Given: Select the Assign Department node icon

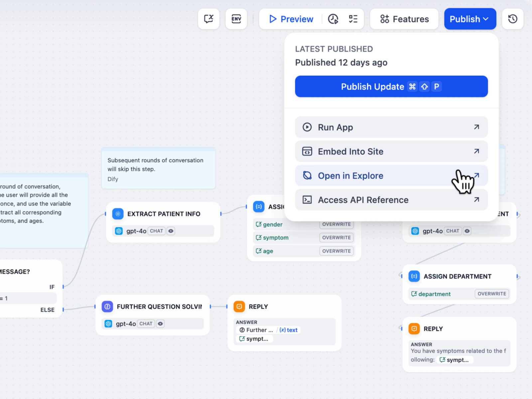Looking at the screenshot, I should click(x=414, y=276).
